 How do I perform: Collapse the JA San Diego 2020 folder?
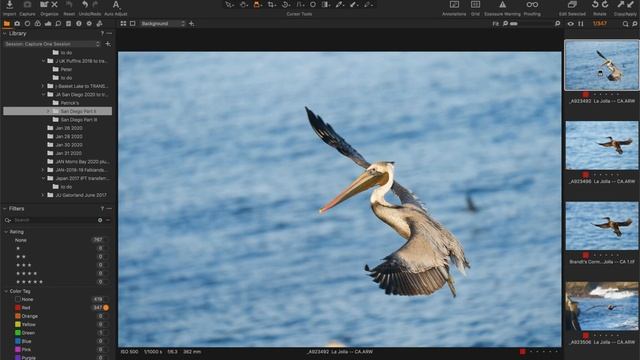[44, 94]
